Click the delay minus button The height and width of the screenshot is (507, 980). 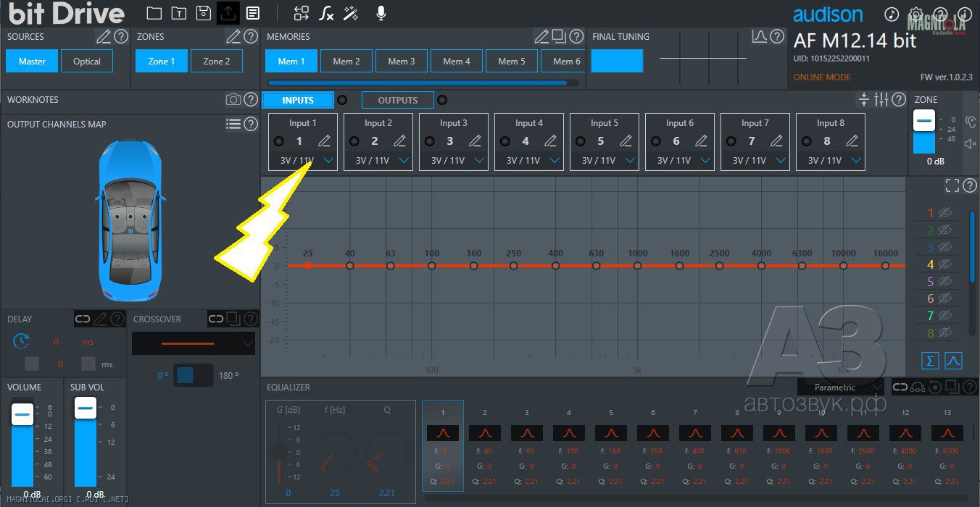[32, 364]
